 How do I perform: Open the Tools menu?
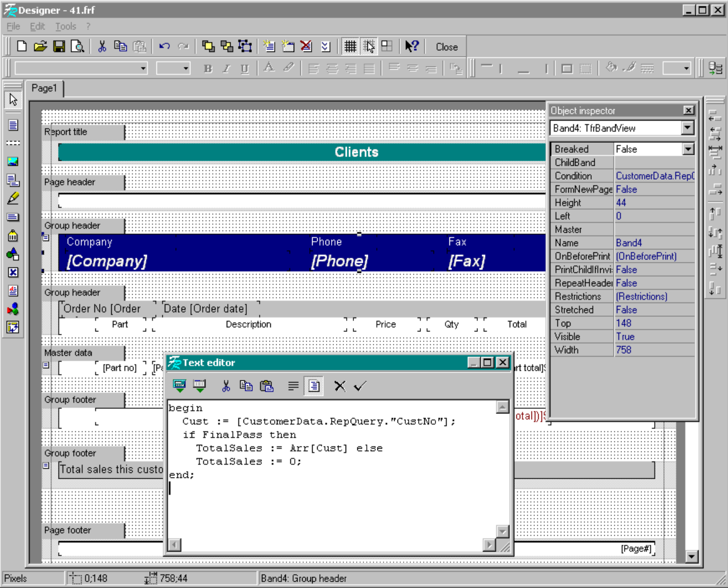click(65, 26)
